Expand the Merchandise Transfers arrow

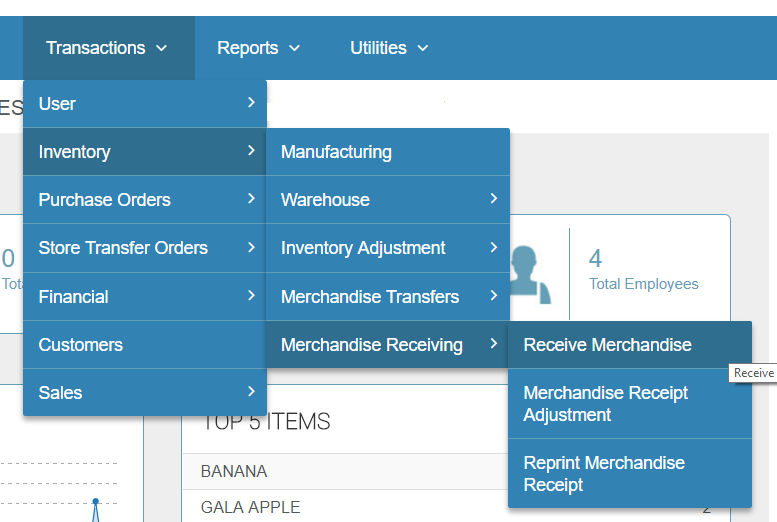[494, 295]
